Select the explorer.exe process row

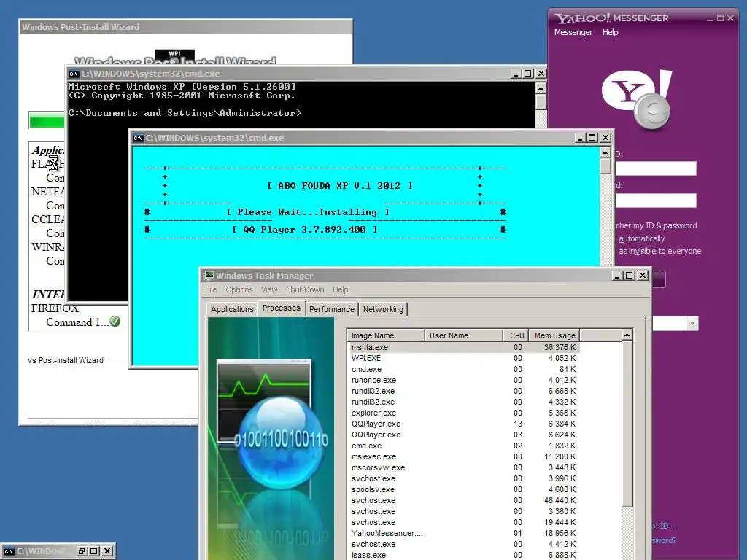[463, 413]
